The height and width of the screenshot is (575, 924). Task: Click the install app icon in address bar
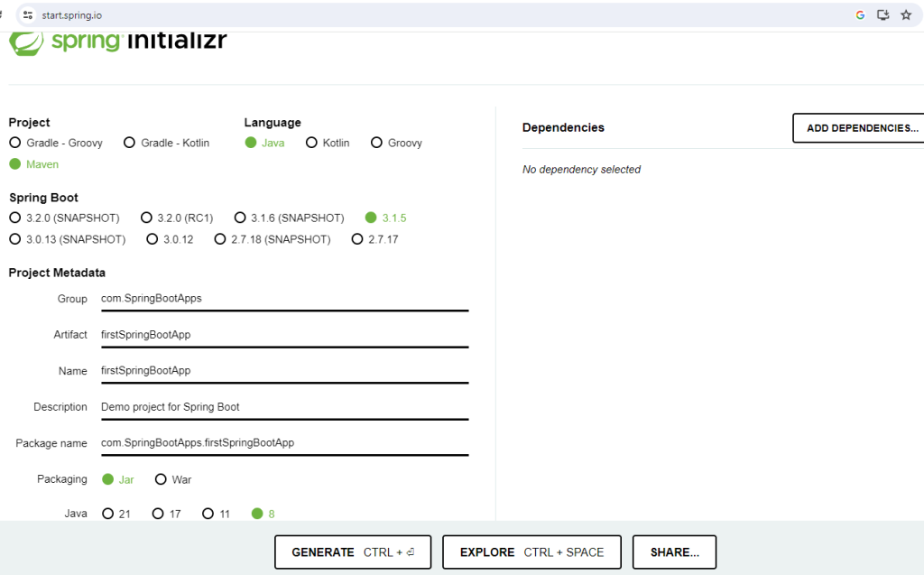(882, 15)
